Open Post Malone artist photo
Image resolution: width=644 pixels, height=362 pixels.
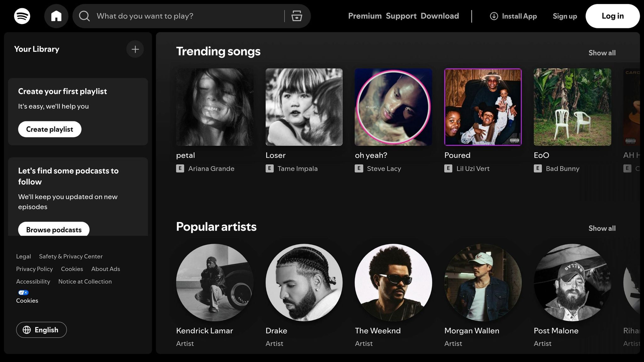pos(572,282)
